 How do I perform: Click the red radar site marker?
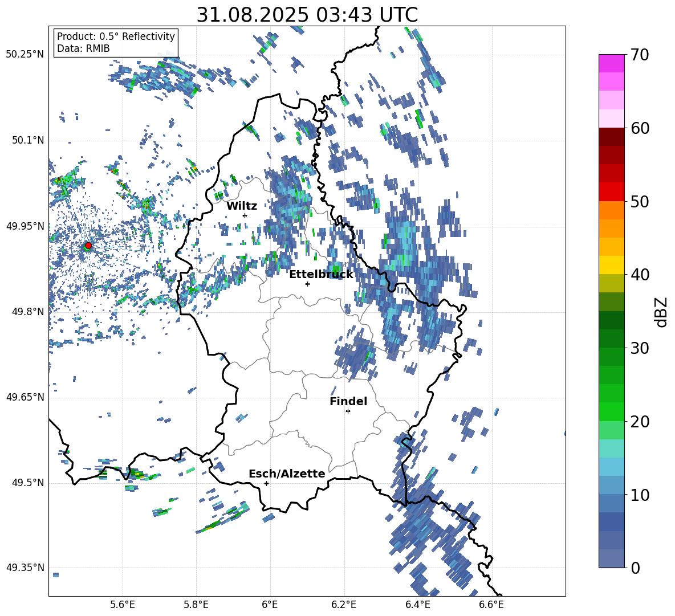88,245
